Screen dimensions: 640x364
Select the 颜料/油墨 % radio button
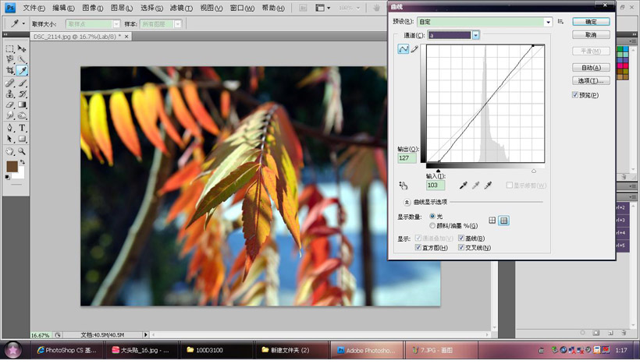click(x=432, y=225)
